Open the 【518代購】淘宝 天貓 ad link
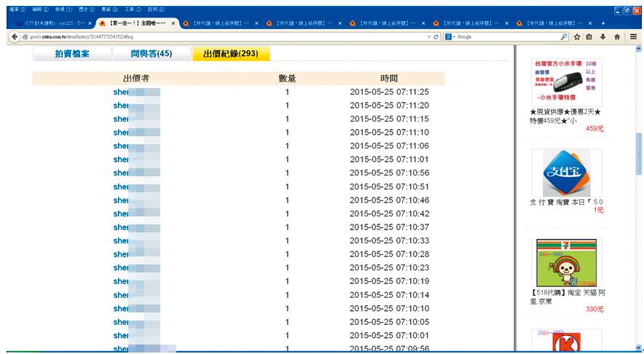Image resolution: width=644 pixels, height=354 pixels. tap(568, 297)
